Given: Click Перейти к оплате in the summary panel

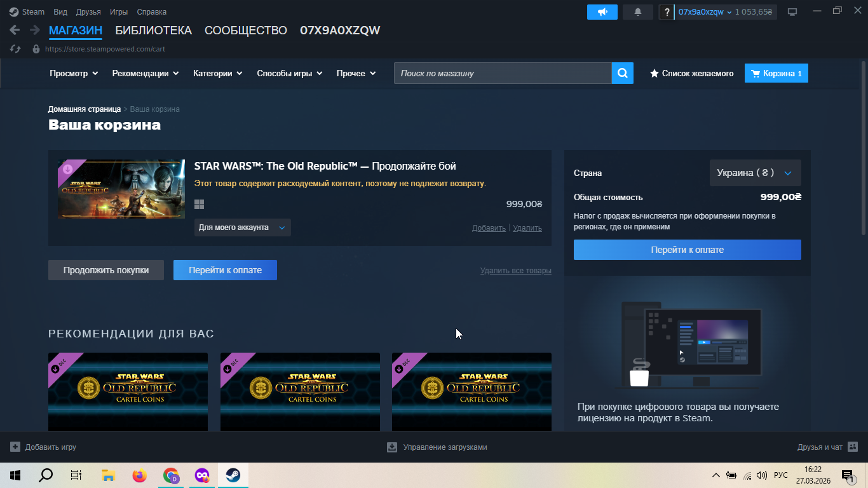Looking at the screenshot, I should 688,250.
